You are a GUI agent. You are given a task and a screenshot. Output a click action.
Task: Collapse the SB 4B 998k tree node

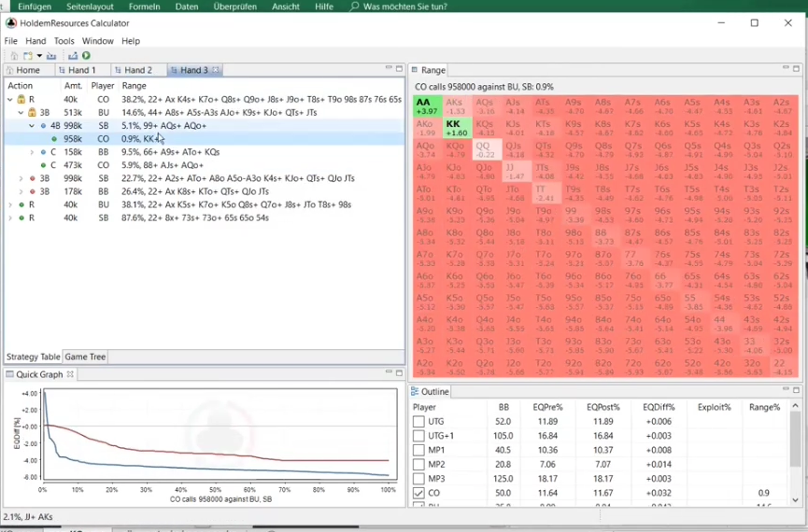tap(32, 126)
